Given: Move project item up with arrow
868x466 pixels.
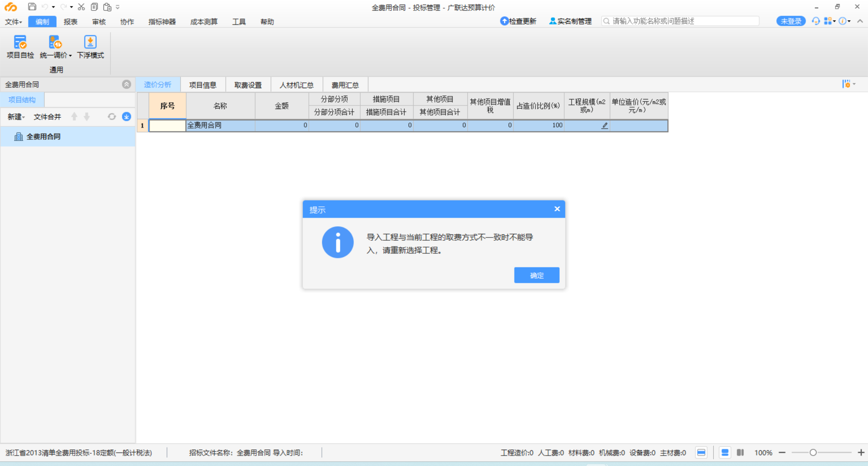Looking at the screenshot, I should coord(74,117).
